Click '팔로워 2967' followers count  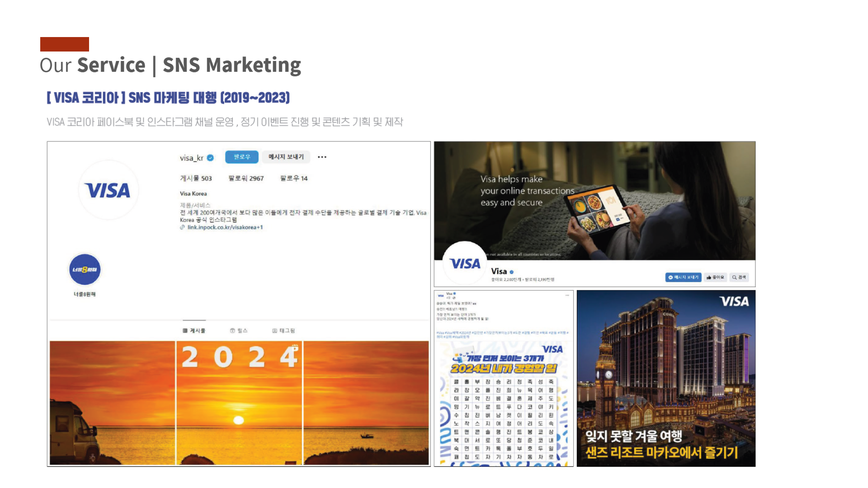tap(246, 178)
